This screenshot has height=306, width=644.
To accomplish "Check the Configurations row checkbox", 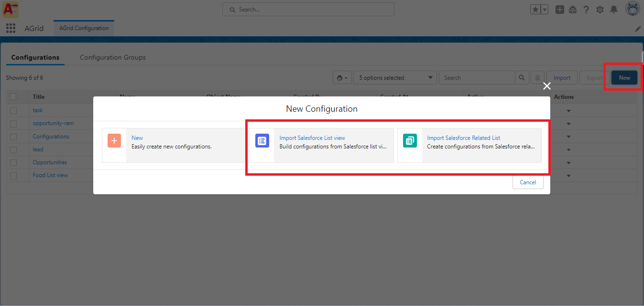I will [x=13, y=137].
